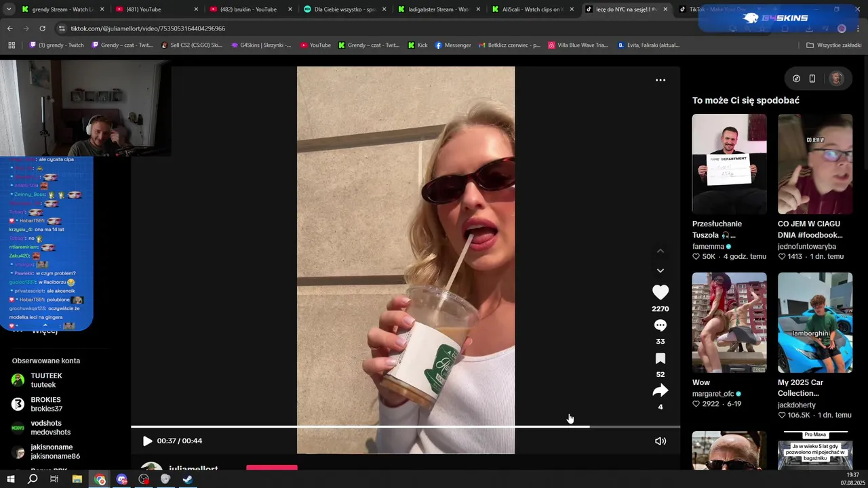
Task: Switch to 'Dla Ciebie wszystko' tab
Action: [x=343, y=9]
